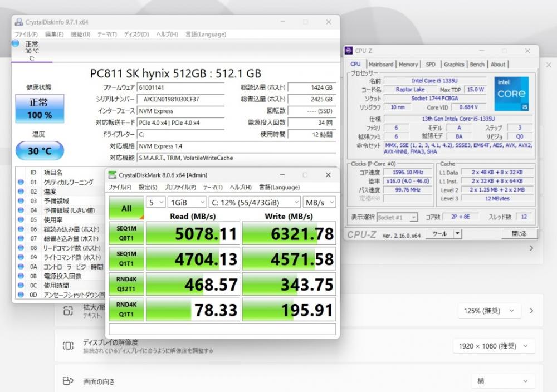
Task: Click the display resolution icon in Settings
Action: pyautogui.click(x=68, y=346)
